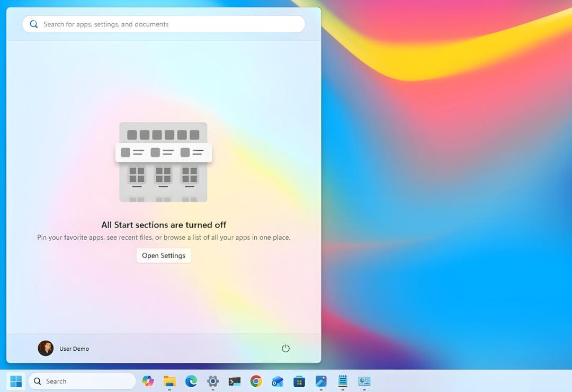Screen dimensions: 572x392
Task: Click the Start sections illustration
Action: [164, 162]
